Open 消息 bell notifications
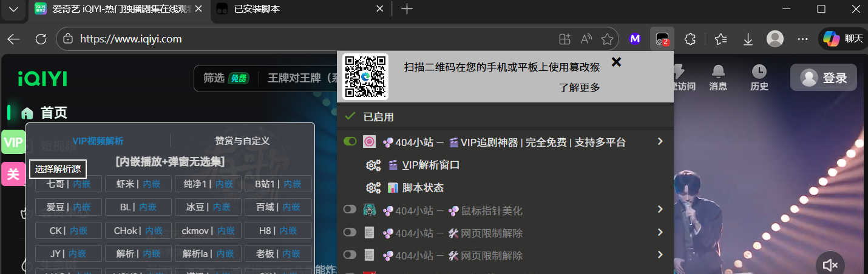This screenshot has width=868, height=274. pyautogui.click(x=718, y=78)
